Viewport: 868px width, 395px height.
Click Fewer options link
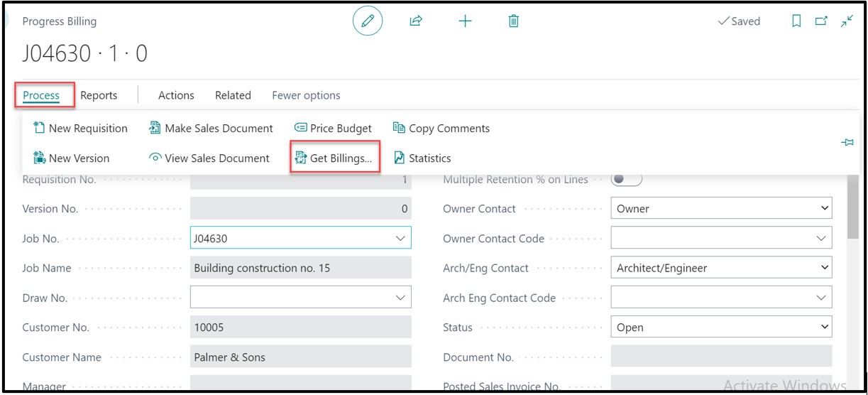[x=306, y=95]
